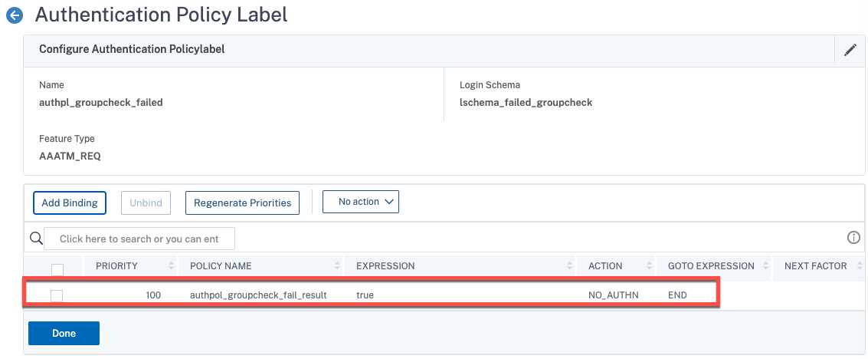Image resolution: width=868 pixels, height=359 pixels.
Task: Toggle the select-all header checkbox
Action: [57, 269]
